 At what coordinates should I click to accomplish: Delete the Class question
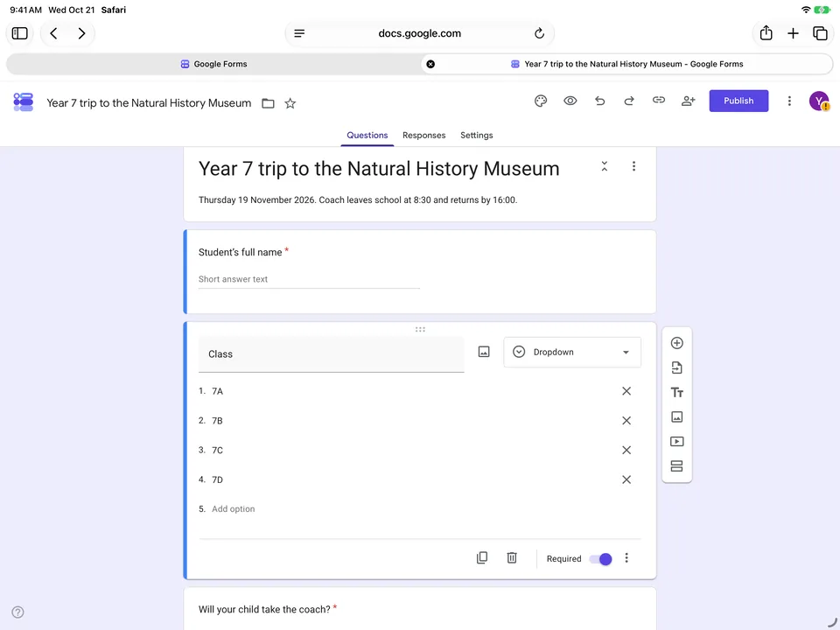point(512,557)
